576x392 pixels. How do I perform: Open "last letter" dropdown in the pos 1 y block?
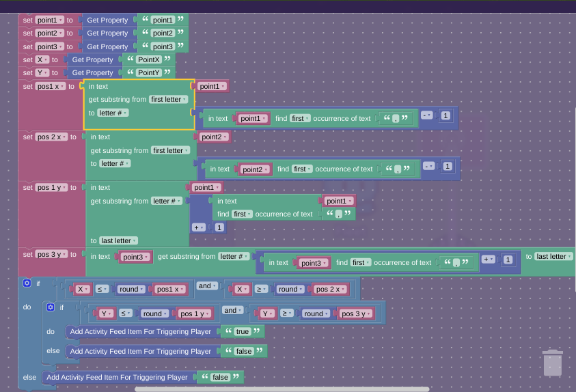point(119,240)
